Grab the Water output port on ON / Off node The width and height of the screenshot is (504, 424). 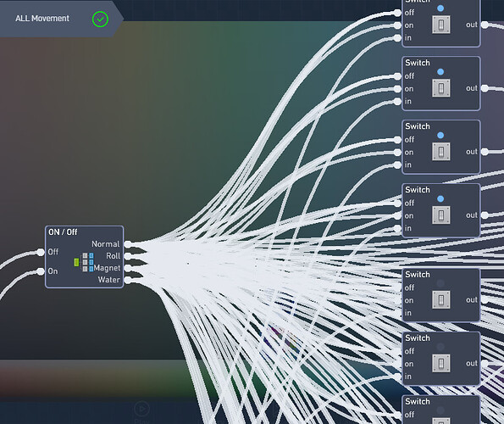click(128, 280)
